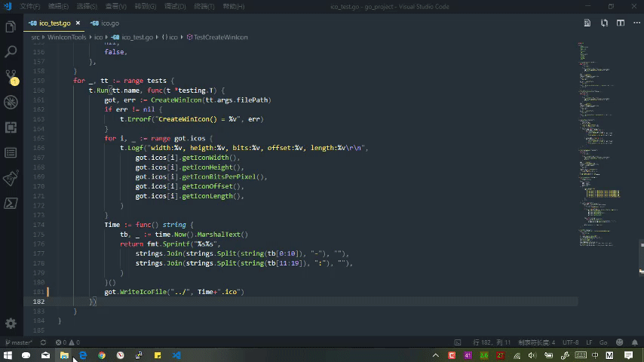The height and width of the screenshot is (362, 644).
Task: Open the 选择(S) menu
Action: 87,7
